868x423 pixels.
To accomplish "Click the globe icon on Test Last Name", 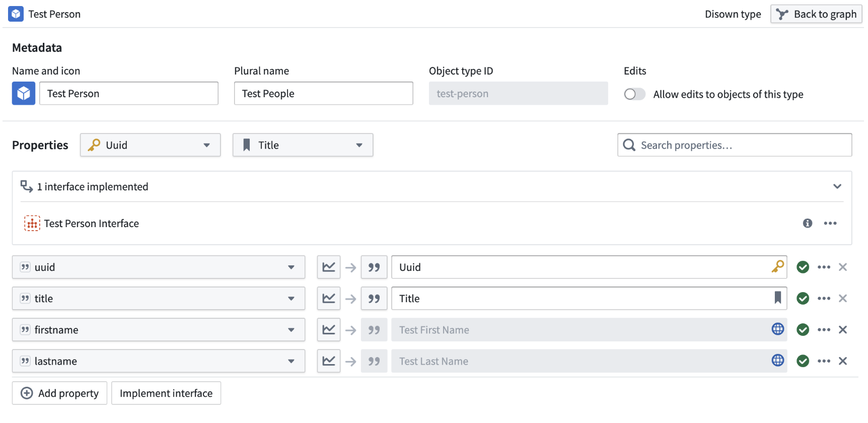I will click(778, 360).
